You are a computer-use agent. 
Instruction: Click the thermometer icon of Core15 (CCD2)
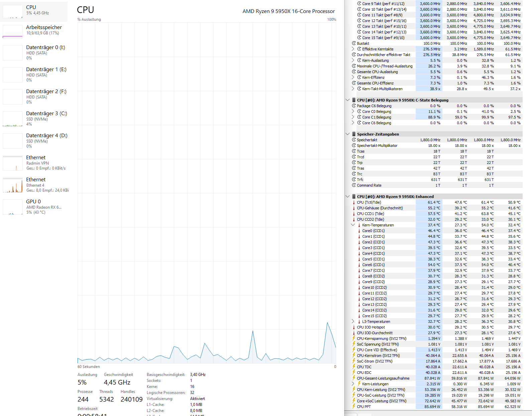pyautogui.click(x=359, y=316)
